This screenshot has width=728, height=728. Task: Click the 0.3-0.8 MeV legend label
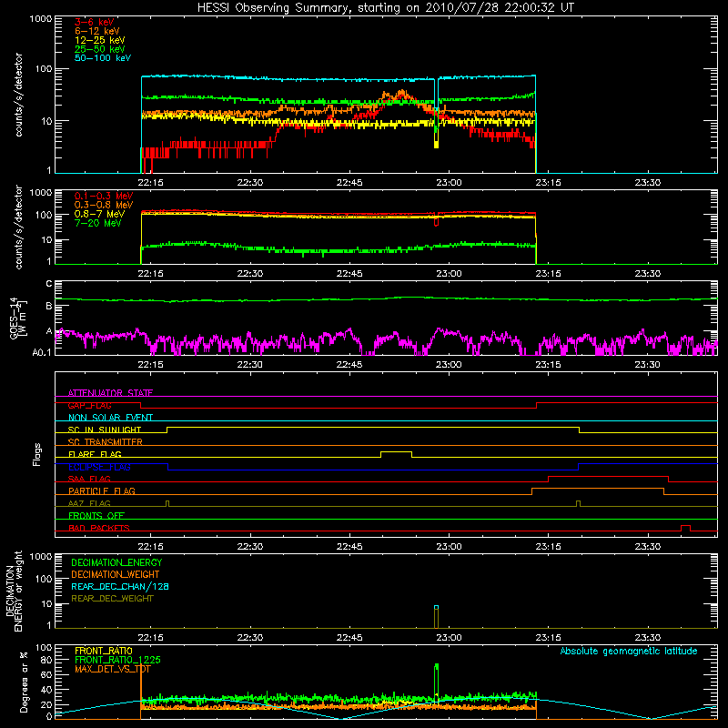(104, 205)
